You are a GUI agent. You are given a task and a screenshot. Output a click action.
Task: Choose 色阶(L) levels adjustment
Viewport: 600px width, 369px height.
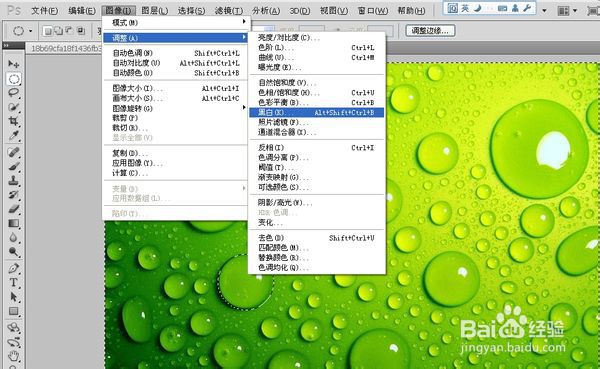[x=316, y=47]
